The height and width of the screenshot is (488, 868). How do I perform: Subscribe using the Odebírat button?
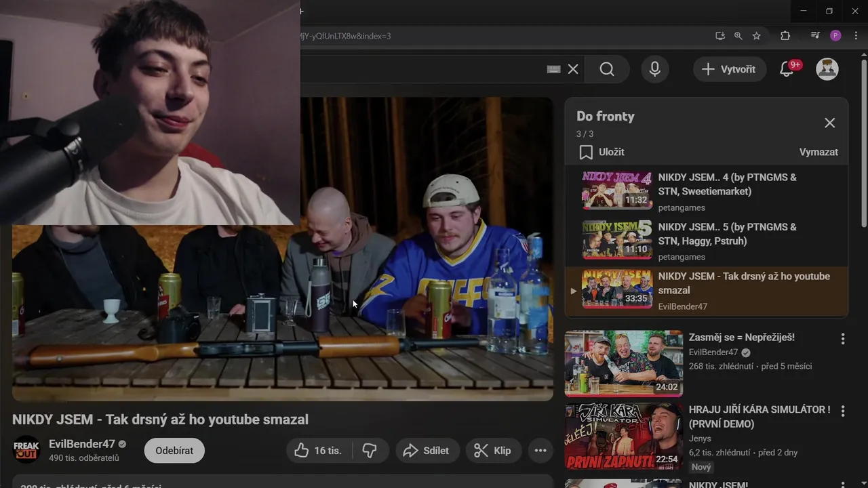[x=174, y=451]
